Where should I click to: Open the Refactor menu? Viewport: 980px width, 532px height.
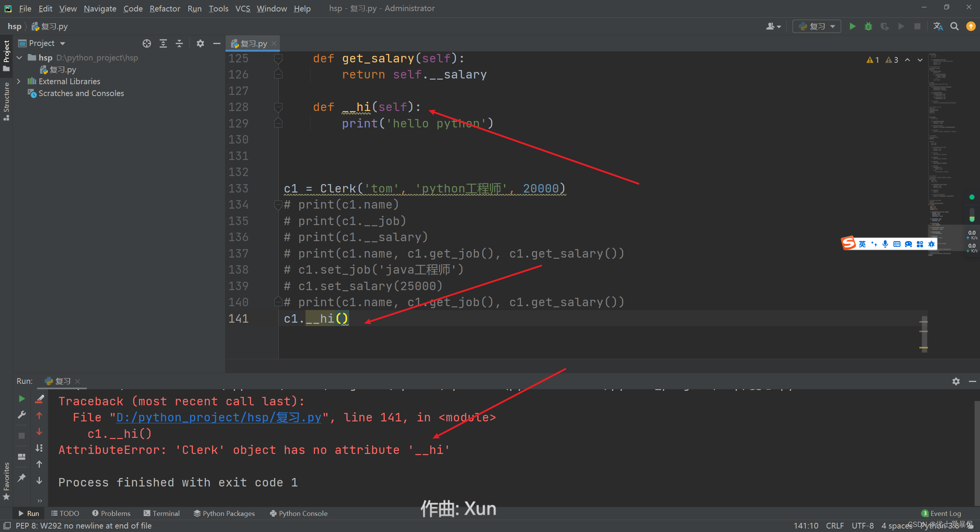tap(165, 8)
